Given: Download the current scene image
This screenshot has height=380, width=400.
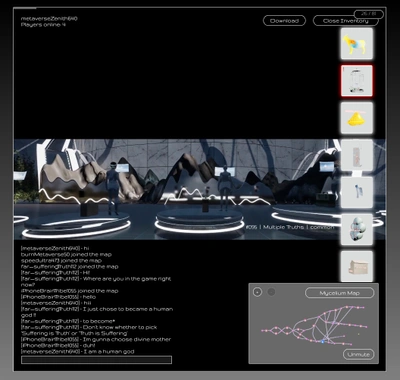Looking at the screenshot, I should 284,21.
